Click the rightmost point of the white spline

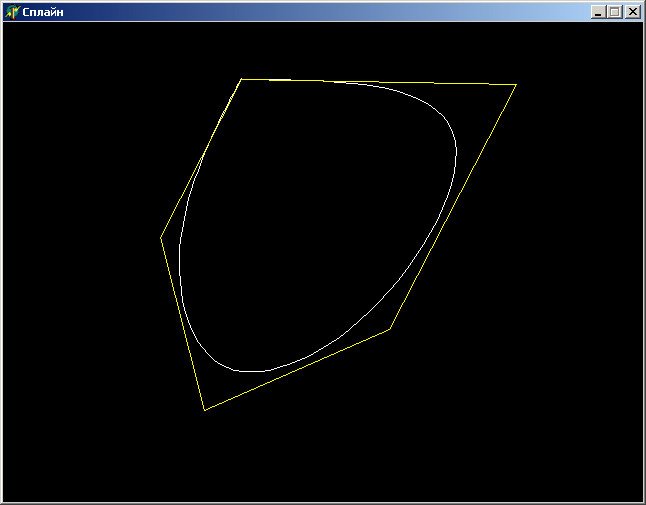coord(457,160)
